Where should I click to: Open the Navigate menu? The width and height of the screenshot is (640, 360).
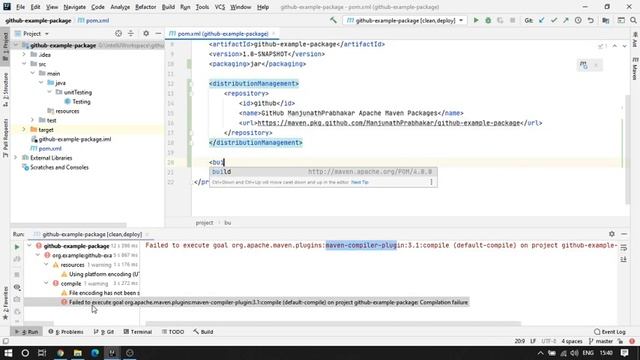click(74, 7)
